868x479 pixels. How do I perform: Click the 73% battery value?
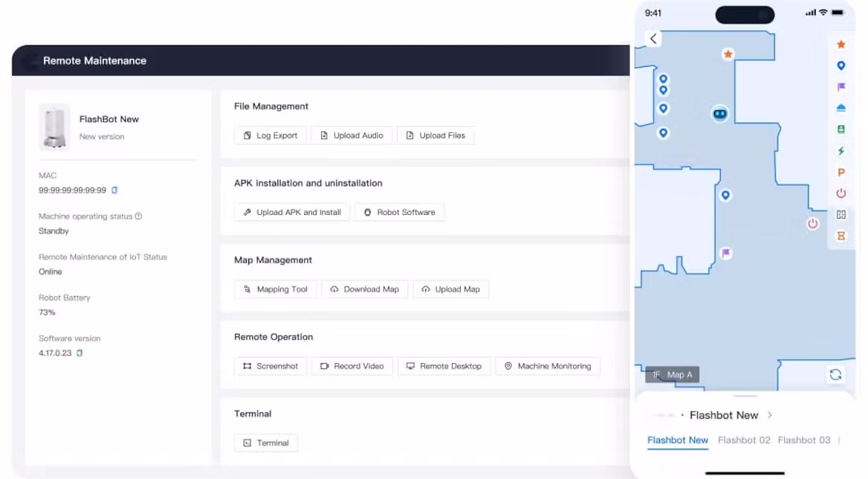[47, 312]
